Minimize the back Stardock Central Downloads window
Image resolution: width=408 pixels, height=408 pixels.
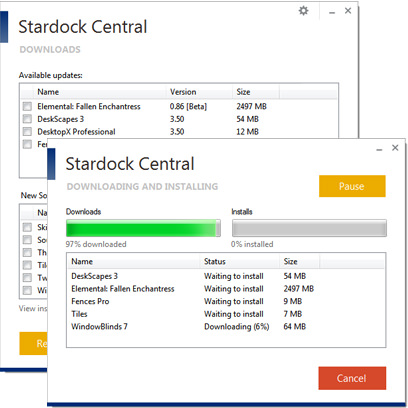tap(332, 12)
